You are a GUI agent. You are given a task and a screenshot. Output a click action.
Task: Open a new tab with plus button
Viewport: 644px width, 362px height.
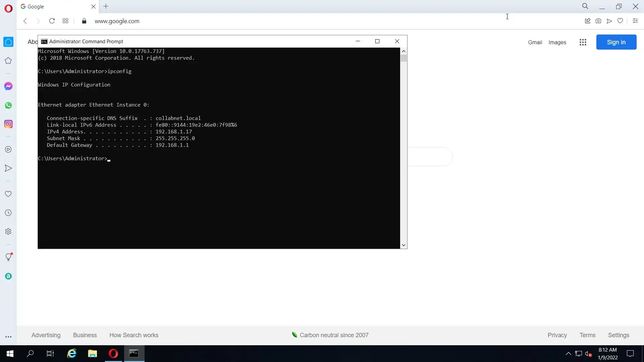pyautogui.click(x=106, y=6)
